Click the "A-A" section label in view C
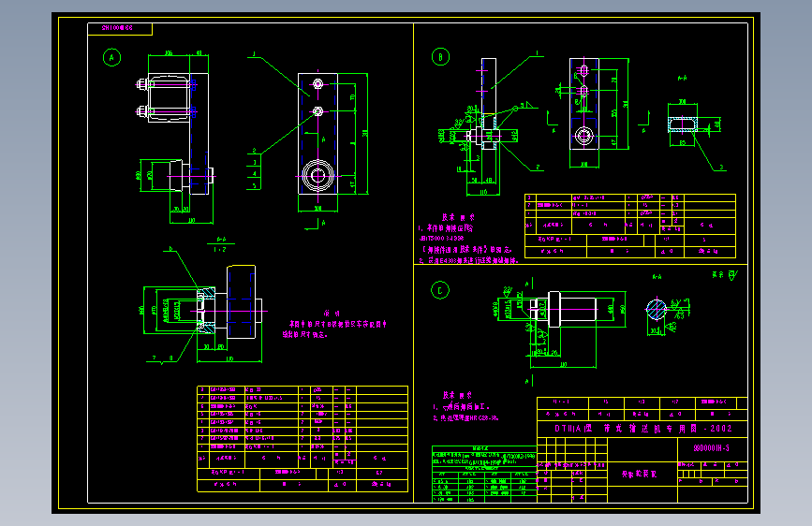The image size is (812, 526). [657, 276]
